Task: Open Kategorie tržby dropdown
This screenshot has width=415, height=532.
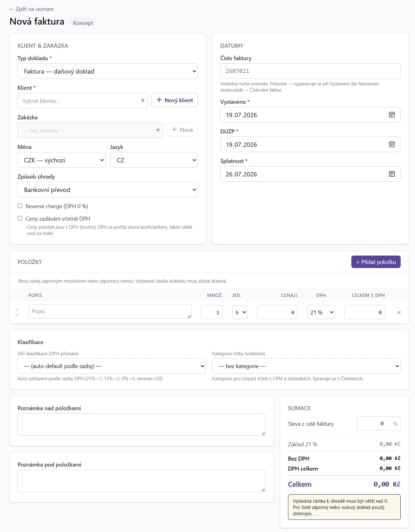Action: tap(306, 366)
